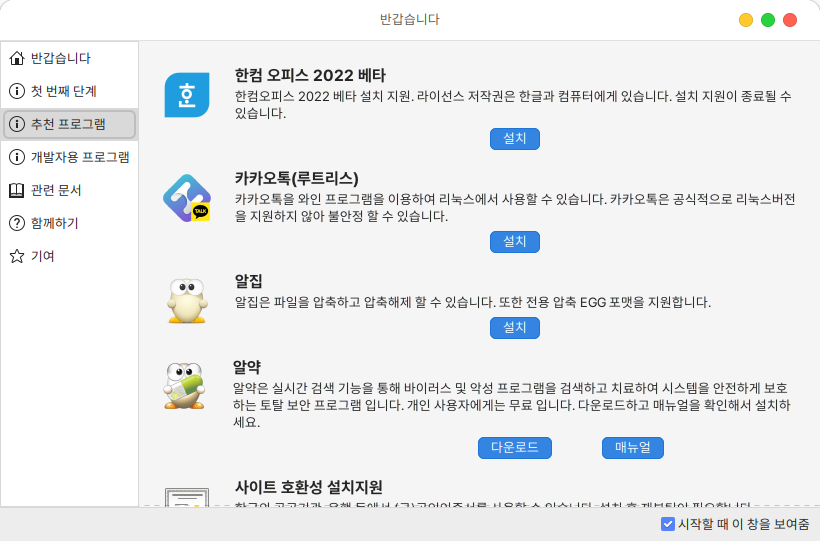
Task: Click the site compatibility certificate icon
Action: 186,496
